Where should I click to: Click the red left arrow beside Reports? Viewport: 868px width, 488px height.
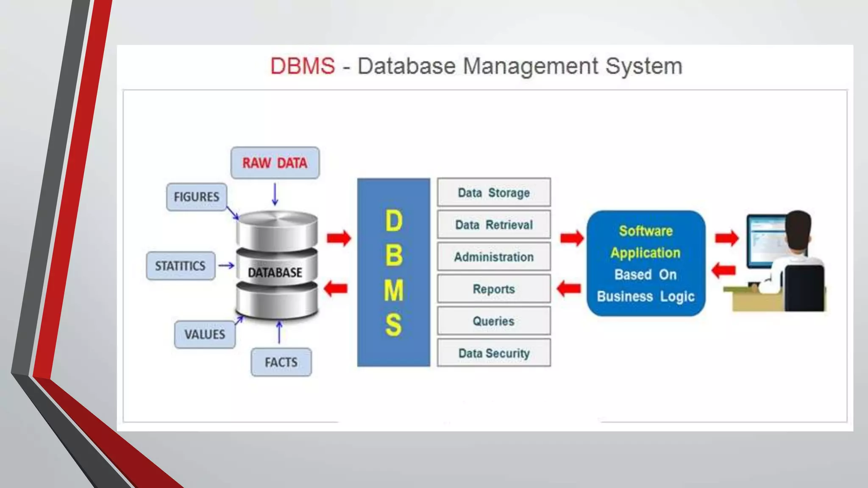coord(569,289)
